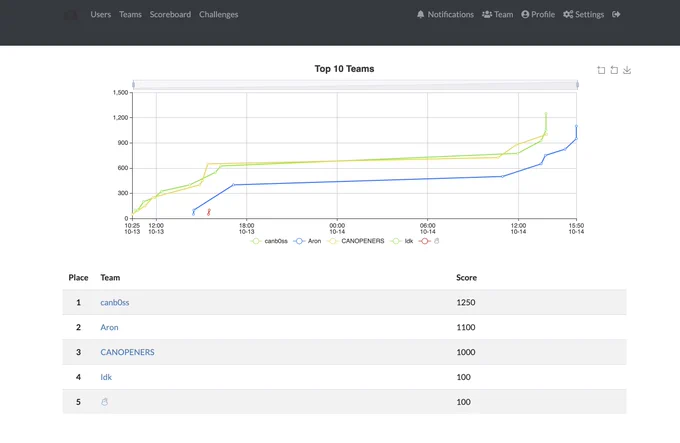Toggle CANOPENERS series in chart legend

pyautogui.click(x=356, y=241)
